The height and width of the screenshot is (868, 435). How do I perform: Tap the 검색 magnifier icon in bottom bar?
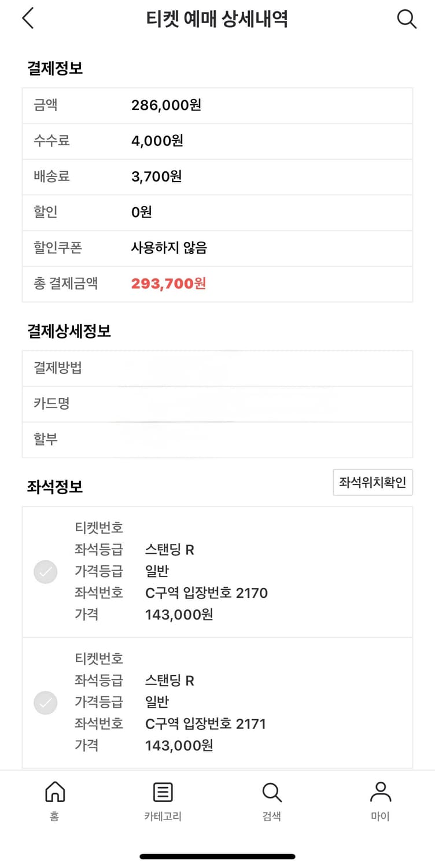click(x=271, y=792)
